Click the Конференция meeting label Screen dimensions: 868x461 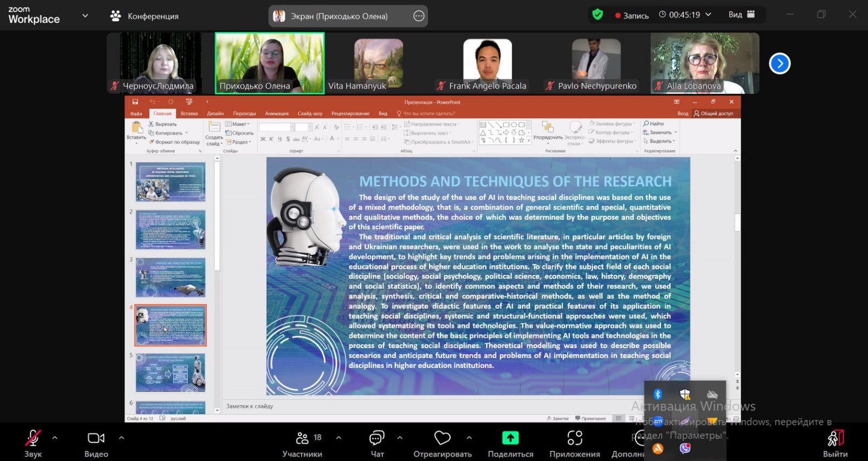[x=153, y=16]
